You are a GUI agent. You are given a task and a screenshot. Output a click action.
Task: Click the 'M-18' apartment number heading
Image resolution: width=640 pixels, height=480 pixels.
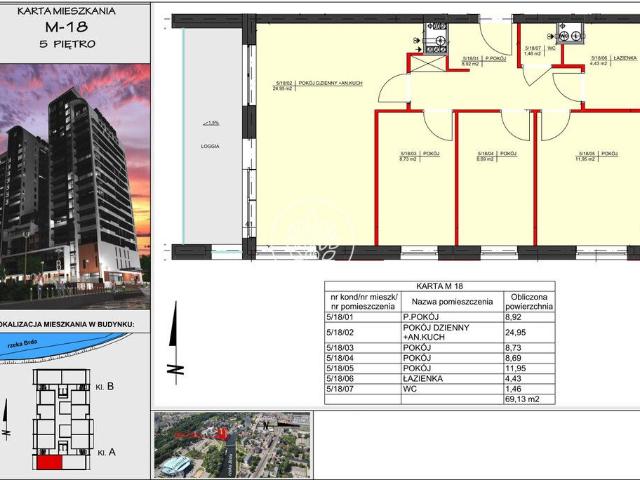coord(67,27)
